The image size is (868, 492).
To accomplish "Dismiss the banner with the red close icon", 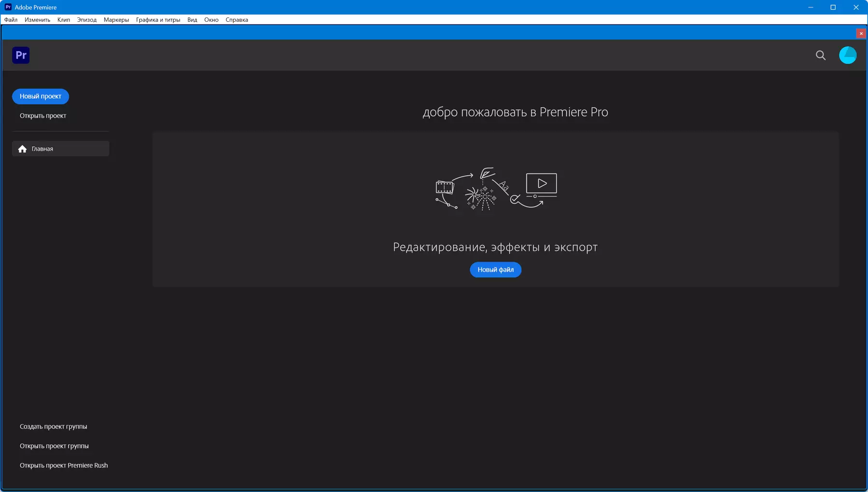I will [861, 33].
